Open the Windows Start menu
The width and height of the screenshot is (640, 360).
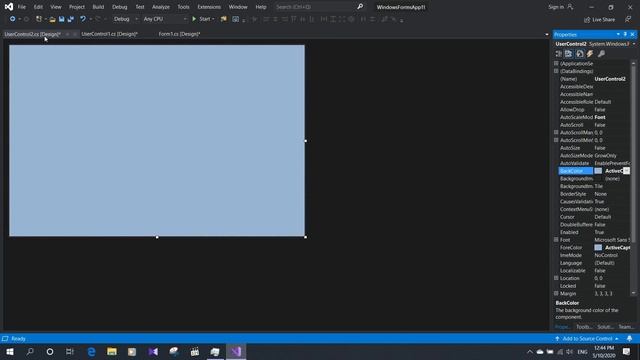pos(10,351)
